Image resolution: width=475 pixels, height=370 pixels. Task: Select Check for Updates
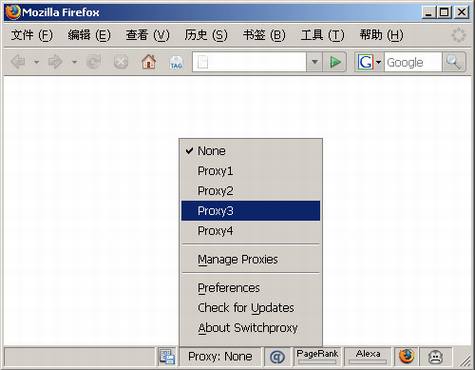(251, 308)
